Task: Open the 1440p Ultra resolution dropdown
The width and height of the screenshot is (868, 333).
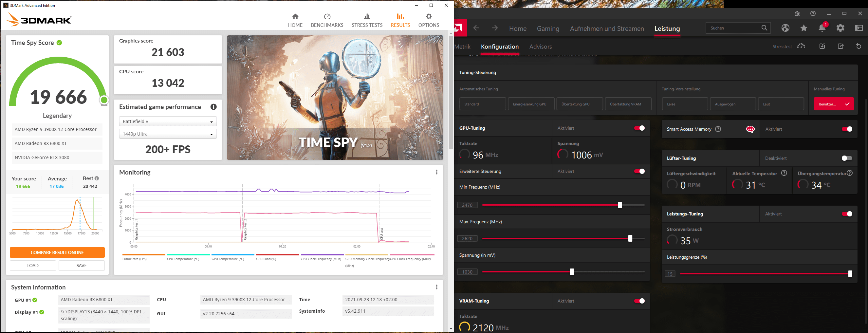Action: click(x=168, y=134)
